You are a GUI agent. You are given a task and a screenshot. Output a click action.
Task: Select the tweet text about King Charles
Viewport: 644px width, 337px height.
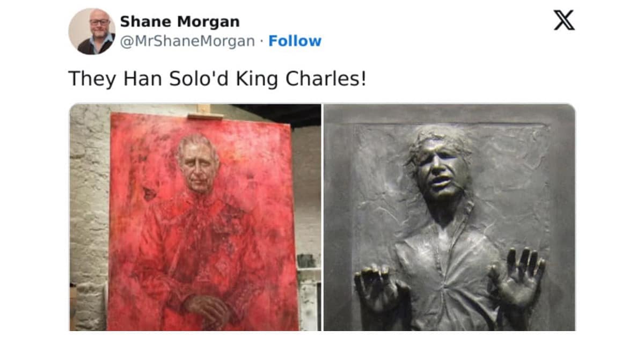coord(217,79)
